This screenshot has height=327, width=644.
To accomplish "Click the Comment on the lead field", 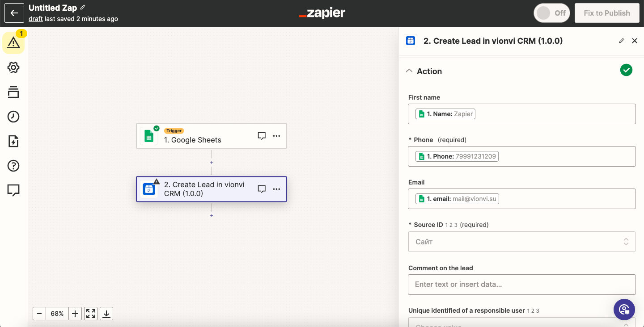I will [522, 284].
